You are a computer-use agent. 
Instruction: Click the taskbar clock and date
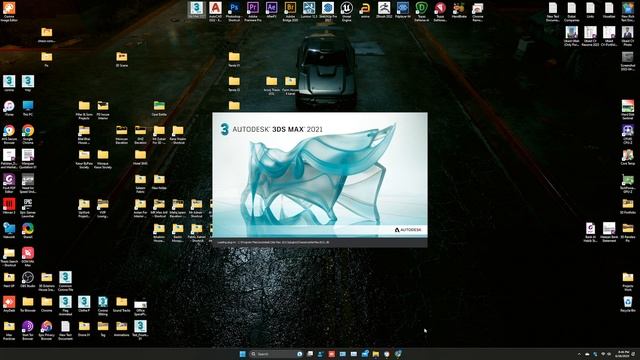click(623, 354)
